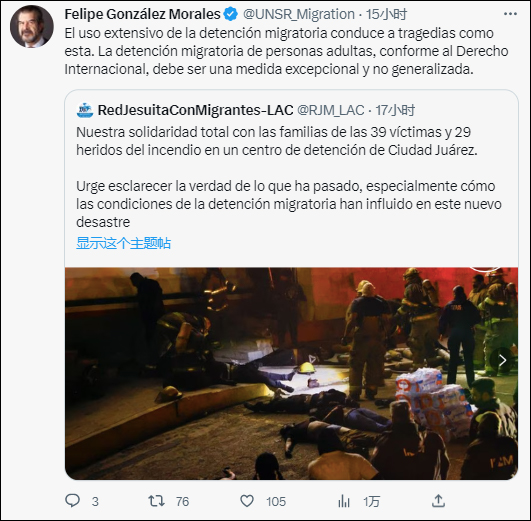Click the 76 retweet count
Image resolution: width=531 pixels, height=521 pixels.
183,501
